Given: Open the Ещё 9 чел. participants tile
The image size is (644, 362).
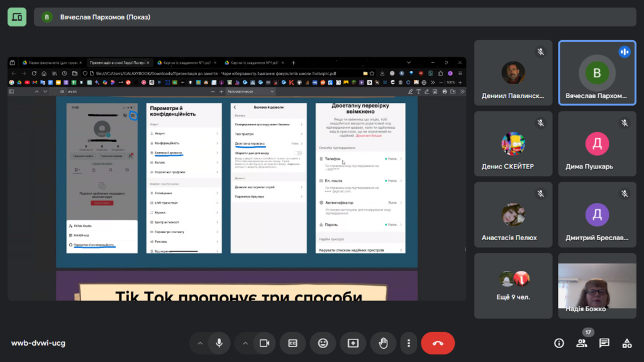Looking at the screenshot, I should 513,286.
